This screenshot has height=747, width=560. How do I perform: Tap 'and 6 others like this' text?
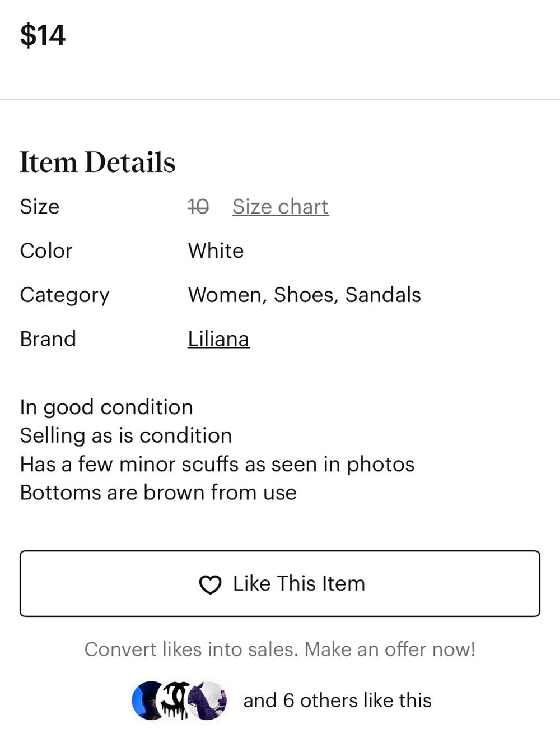pos(337,700)
